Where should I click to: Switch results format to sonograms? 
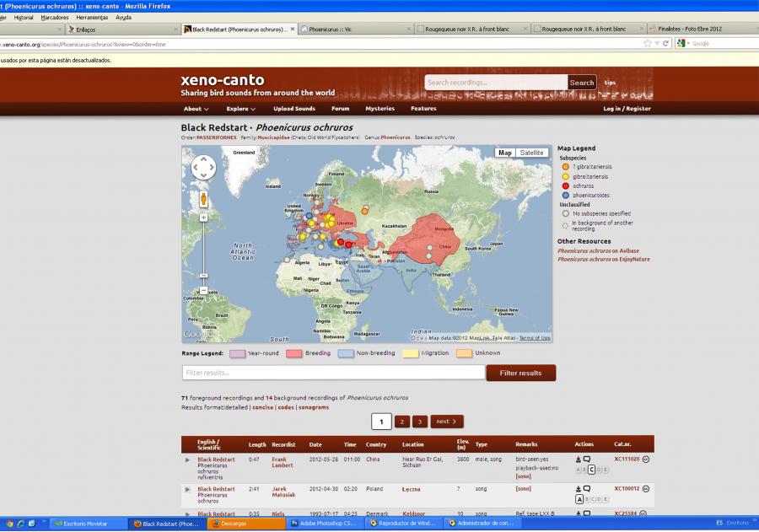pos(314,407)
